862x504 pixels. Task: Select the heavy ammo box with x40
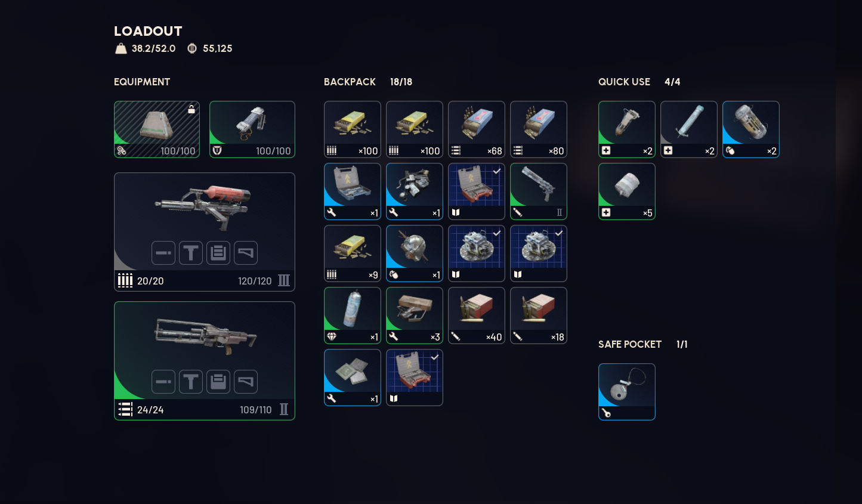point(477,316)
